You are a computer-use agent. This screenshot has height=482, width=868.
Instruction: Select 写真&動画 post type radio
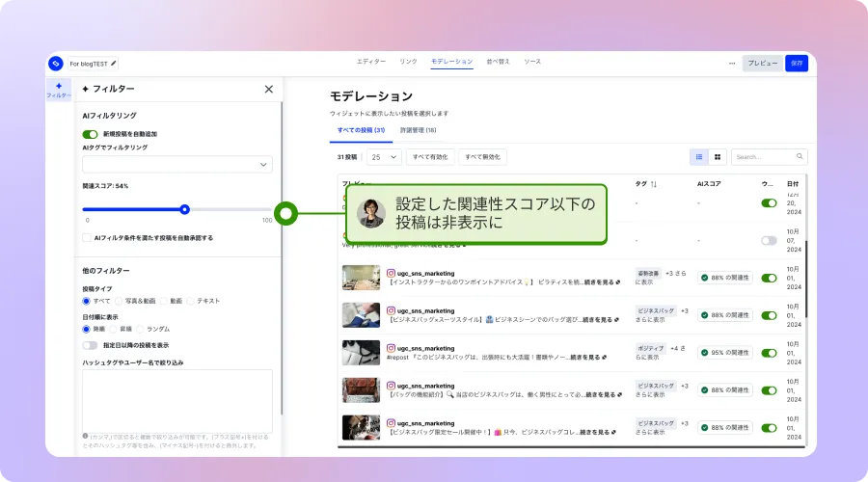coord(119,301)
